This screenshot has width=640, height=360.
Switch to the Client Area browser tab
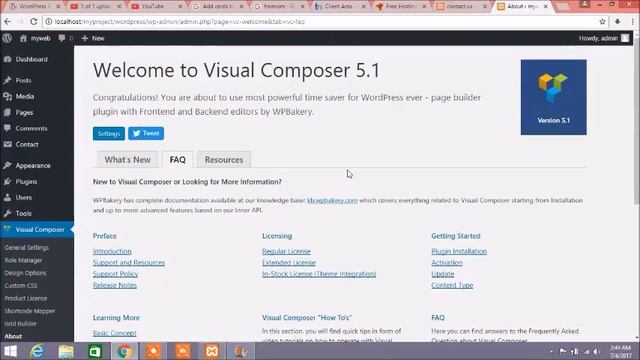339,7
